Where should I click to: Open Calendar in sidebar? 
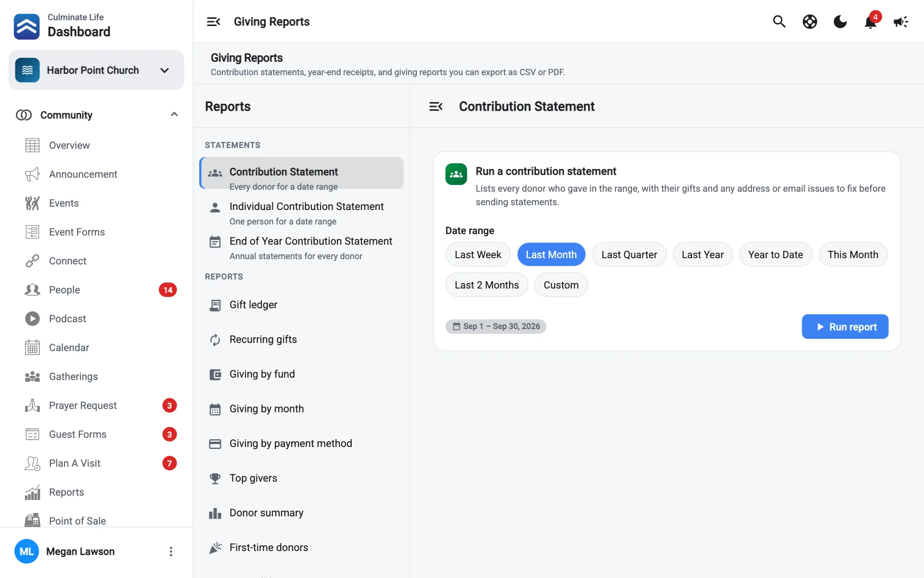pos(96,348)
